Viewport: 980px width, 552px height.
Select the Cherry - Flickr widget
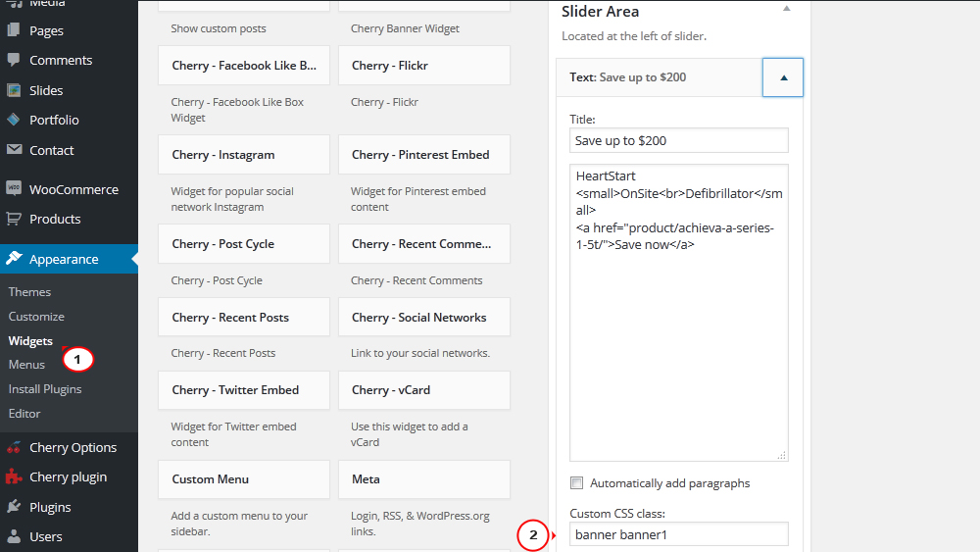[x=423, y=66]
